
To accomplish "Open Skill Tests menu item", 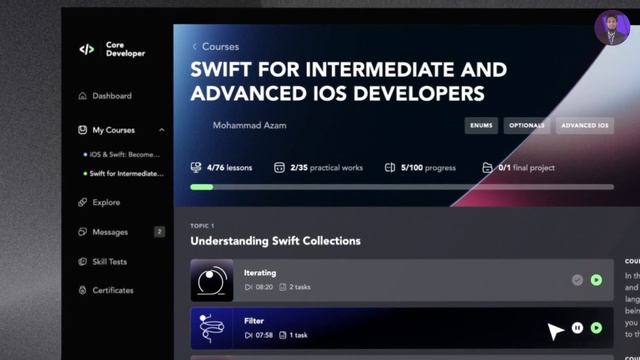I will coord(109,262).
